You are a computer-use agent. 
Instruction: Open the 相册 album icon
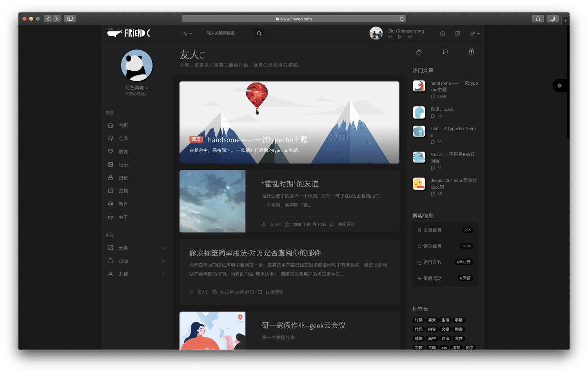point(111,164)
